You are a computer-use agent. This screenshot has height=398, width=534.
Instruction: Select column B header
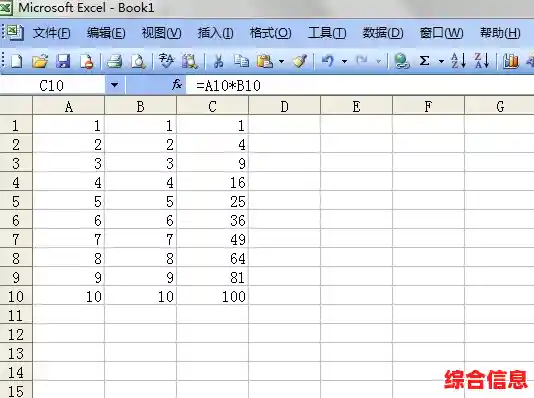140,106
